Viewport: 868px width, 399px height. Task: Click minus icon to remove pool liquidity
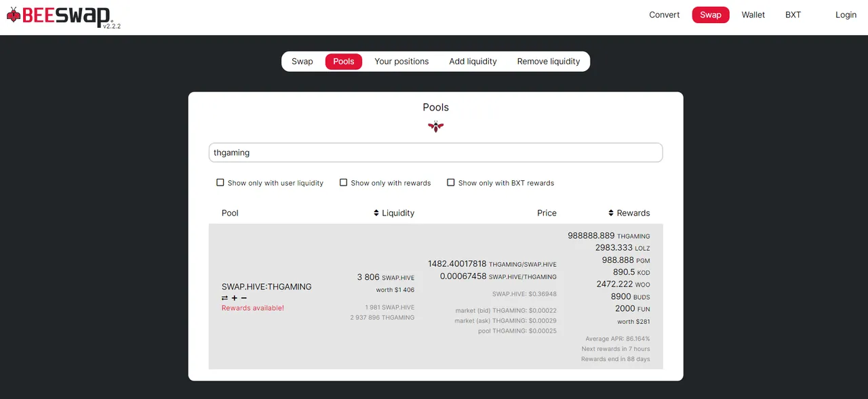click(x=244, y=298)
